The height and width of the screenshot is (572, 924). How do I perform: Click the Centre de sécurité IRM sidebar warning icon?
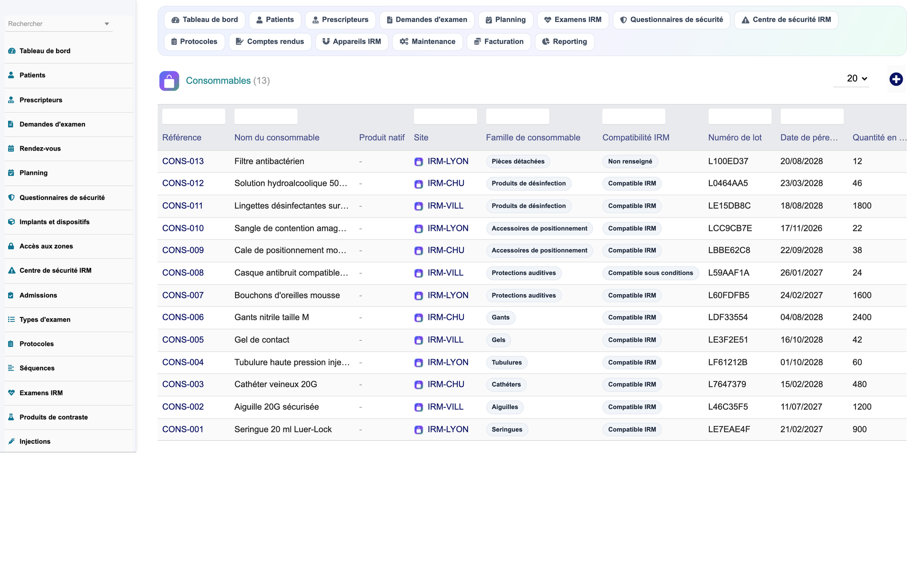(11, 270)
